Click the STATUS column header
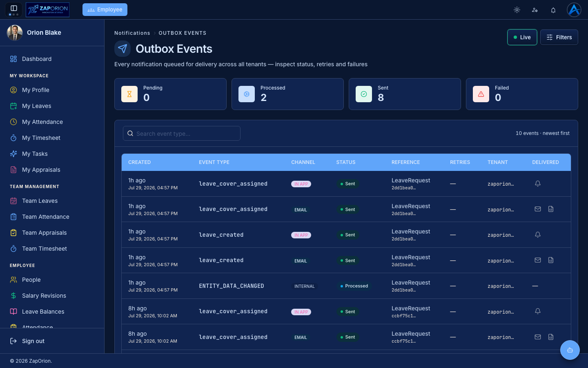588x368 pixels. 346,162
